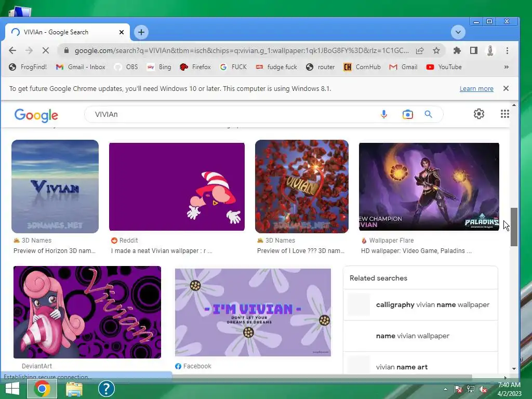Open the Extensions puzzle icon
The image size is (532, 399).
pyautogui.click(x=457, y=50)
